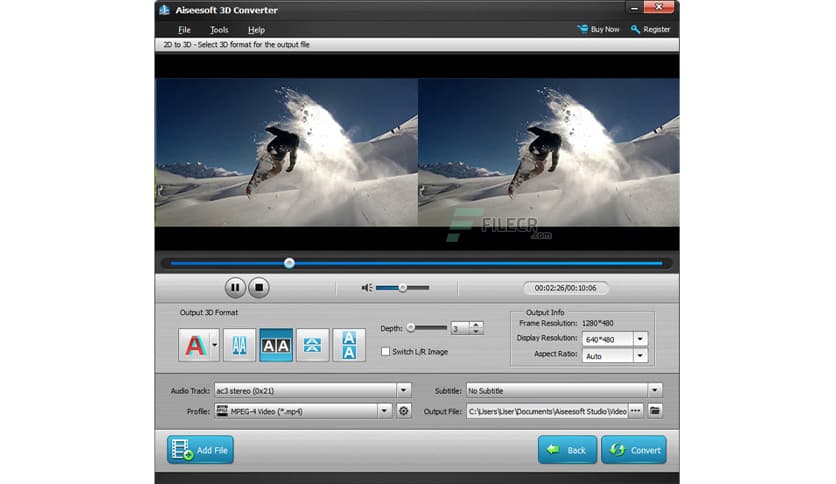Enable Switch L/R Image checkbox
836x484 pixels.
pos(385,352)
